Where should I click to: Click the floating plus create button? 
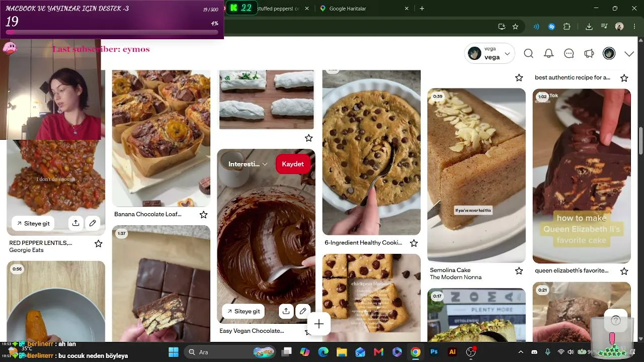coord(319,324)
